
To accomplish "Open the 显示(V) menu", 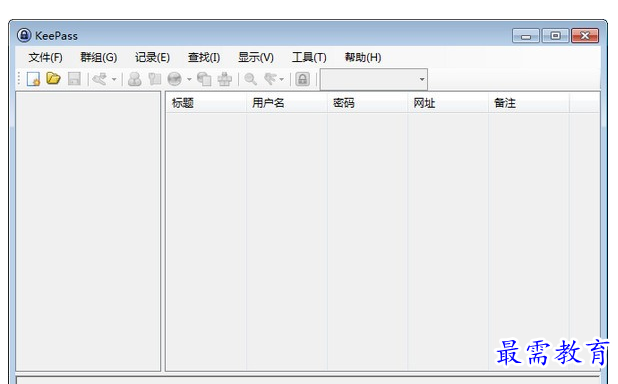I will coord(255,58).
